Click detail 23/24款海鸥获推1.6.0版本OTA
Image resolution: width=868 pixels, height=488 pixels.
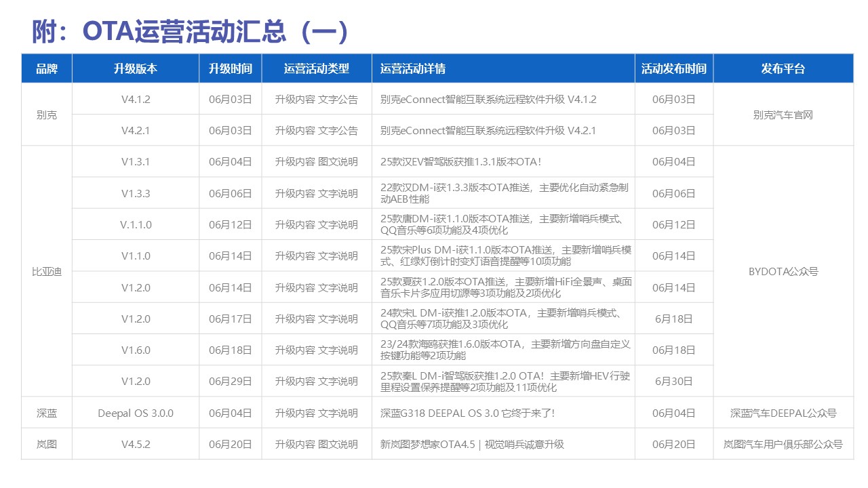pos(504,350)
